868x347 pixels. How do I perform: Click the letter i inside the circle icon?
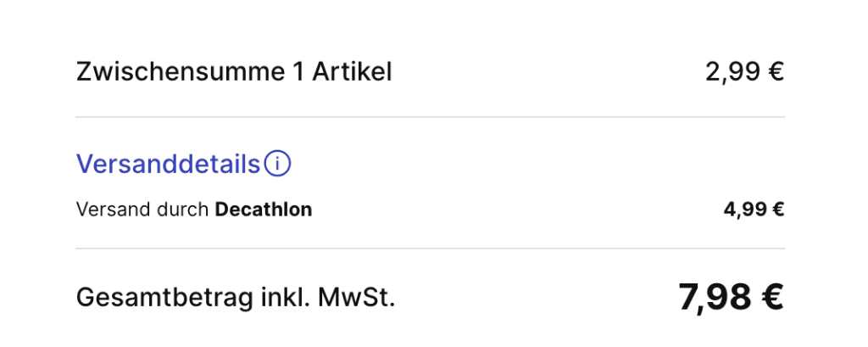coord(277,164)
